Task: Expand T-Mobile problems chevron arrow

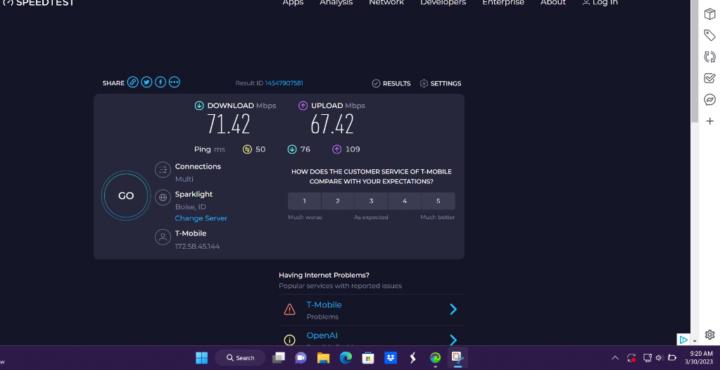Action: (453, 309)
